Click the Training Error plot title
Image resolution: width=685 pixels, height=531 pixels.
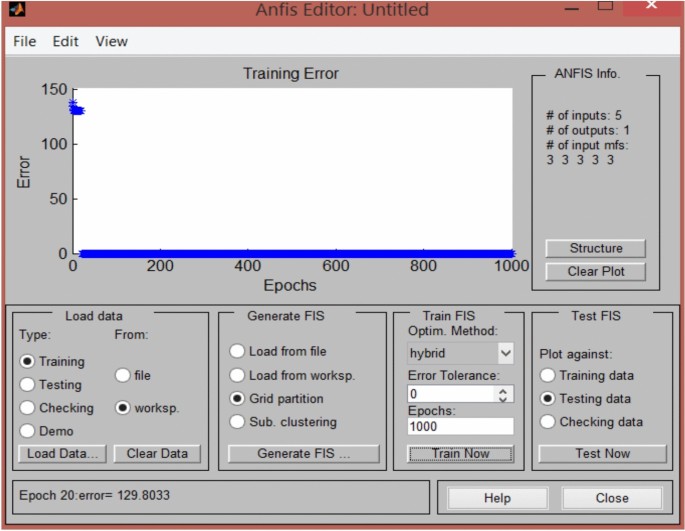point(291,73)
